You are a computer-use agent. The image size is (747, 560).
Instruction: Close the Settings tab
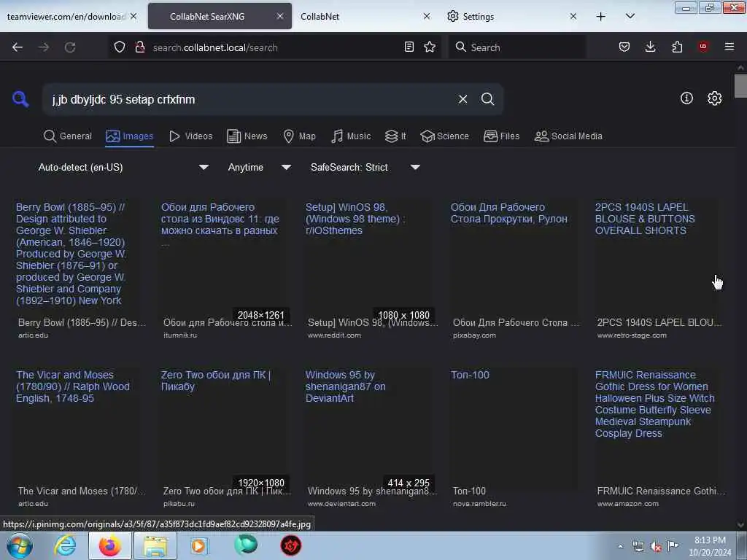coord(573,16)
